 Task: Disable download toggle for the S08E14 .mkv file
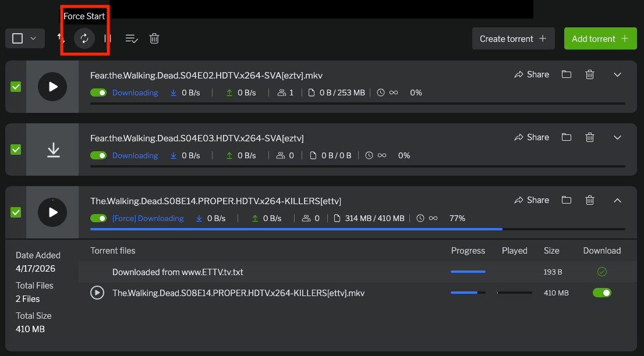601,293
